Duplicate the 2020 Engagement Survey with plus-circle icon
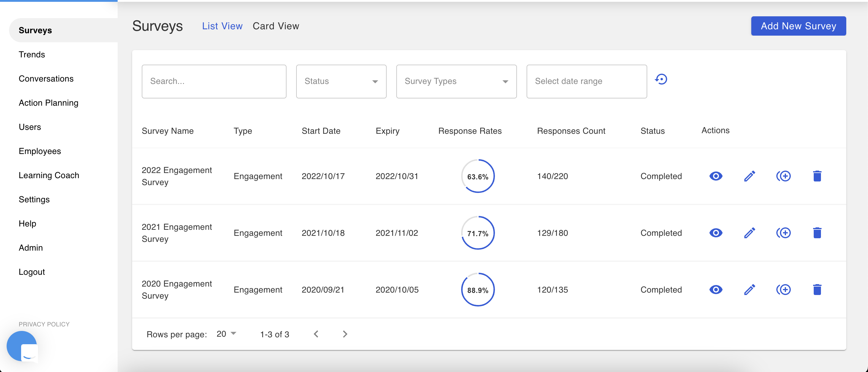Screen dimensions: 868x372 click(x=784, y=289)
